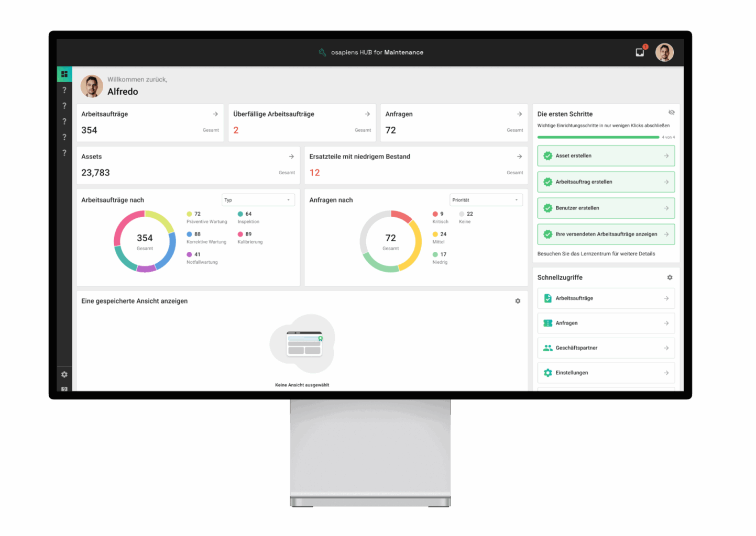Click gear icon in Schnellzugriffe panel
This screenshot has height=536, width=756.
tap(670, 277)
